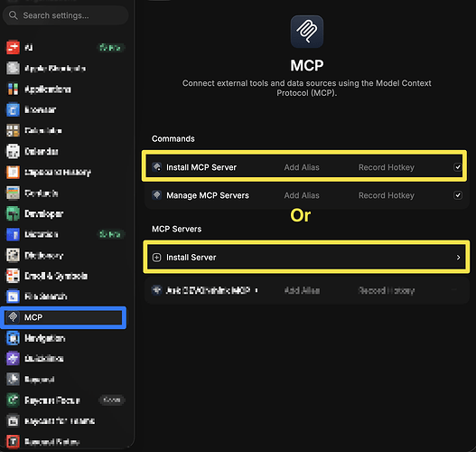Toggle the Manage MCP Servers checkbox
This screenshot has width=476, height=452.
click(x=458, y=195)
